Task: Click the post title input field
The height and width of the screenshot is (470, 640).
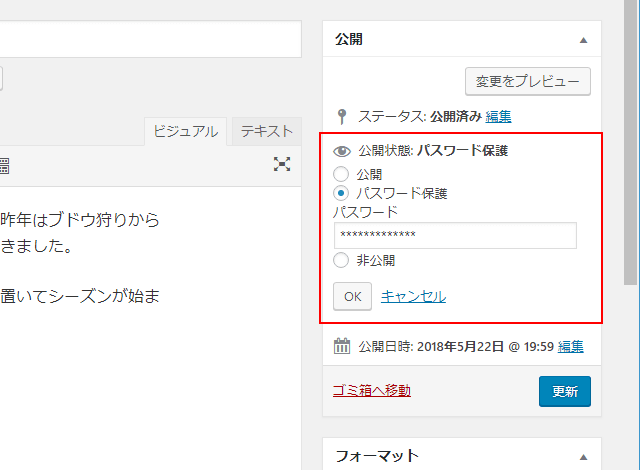Action: (x=151, y=39)
